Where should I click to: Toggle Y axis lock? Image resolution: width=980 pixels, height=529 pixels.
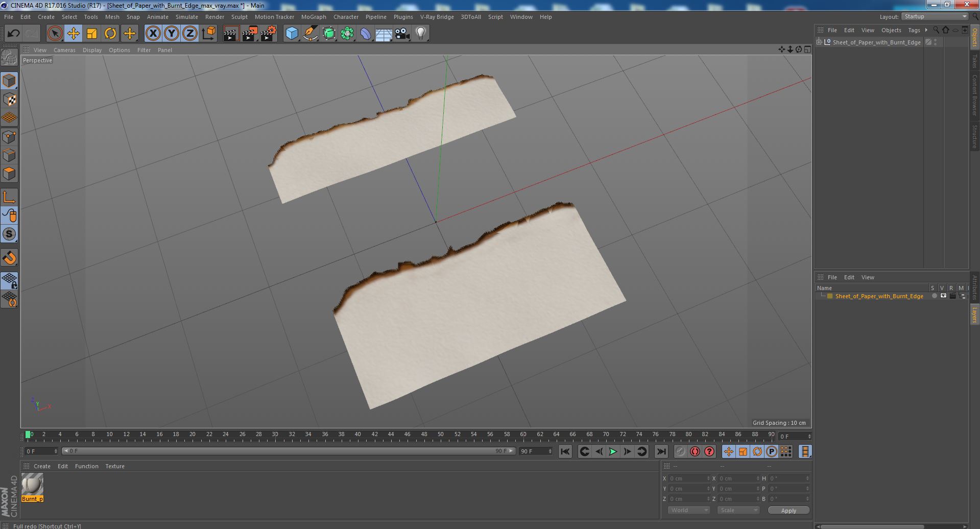point(172,34)
